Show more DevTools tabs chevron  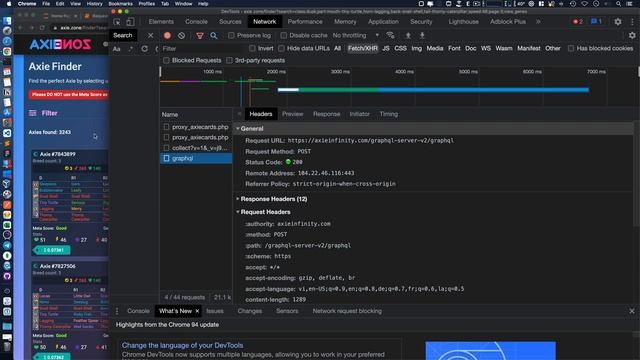538,22
